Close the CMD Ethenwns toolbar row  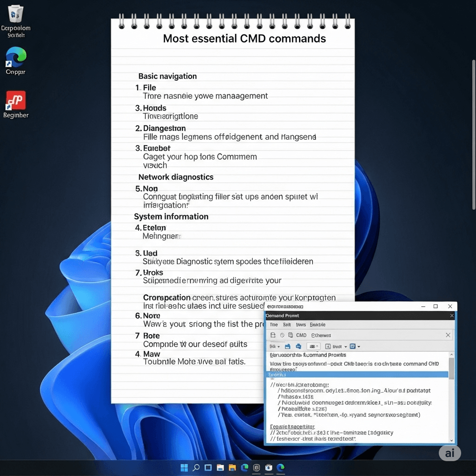(x=448, y=335)
